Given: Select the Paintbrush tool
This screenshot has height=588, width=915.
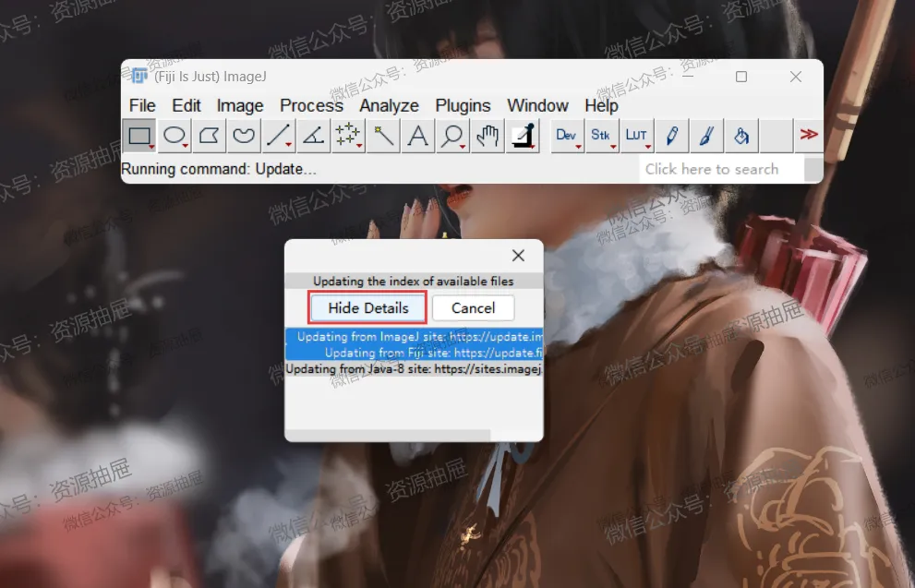Looking at the screenshot, I should tap(706, 136).
